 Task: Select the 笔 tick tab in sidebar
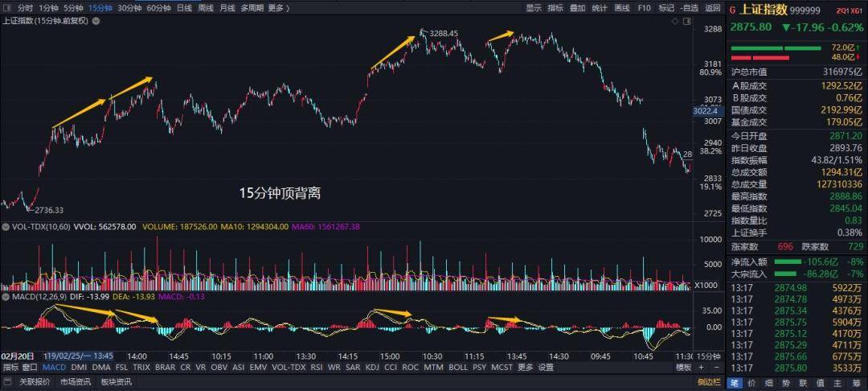(734, 383)
